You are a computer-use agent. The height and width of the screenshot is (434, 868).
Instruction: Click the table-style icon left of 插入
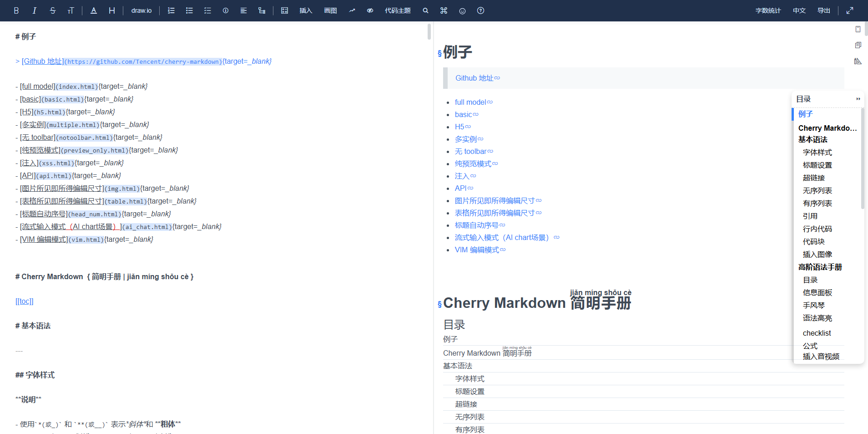(x=285, y=10)
